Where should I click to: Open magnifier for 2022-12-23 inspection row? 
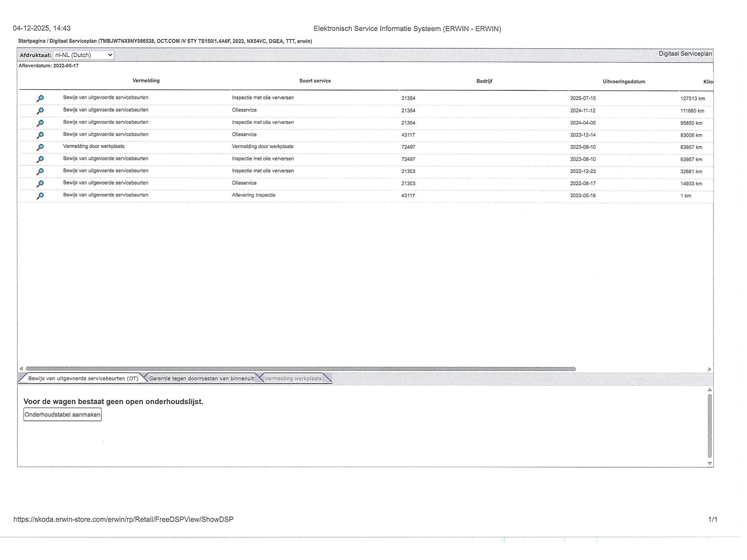coord(40,171)
